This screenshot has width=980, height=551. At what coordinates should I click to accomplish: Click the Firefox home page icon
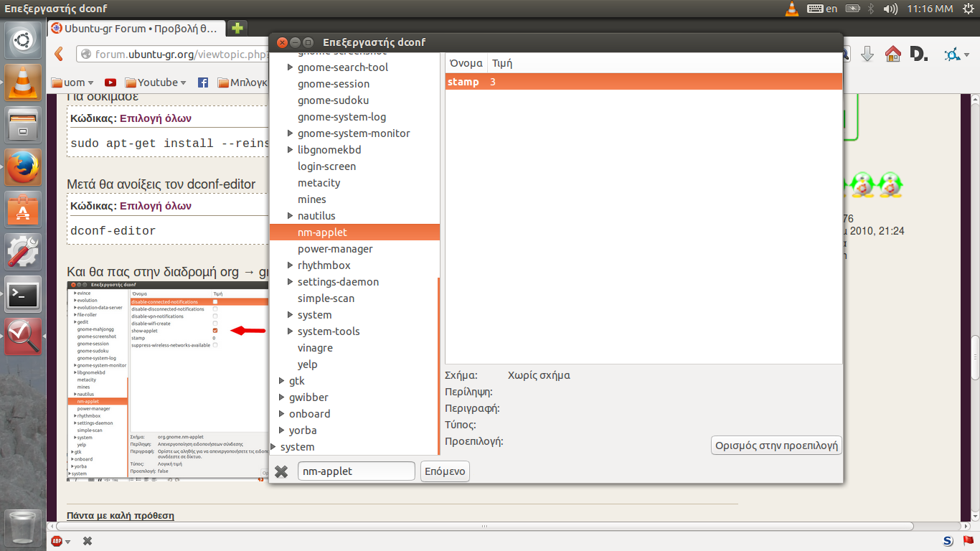pyautogui.click(x=892, y=54)
